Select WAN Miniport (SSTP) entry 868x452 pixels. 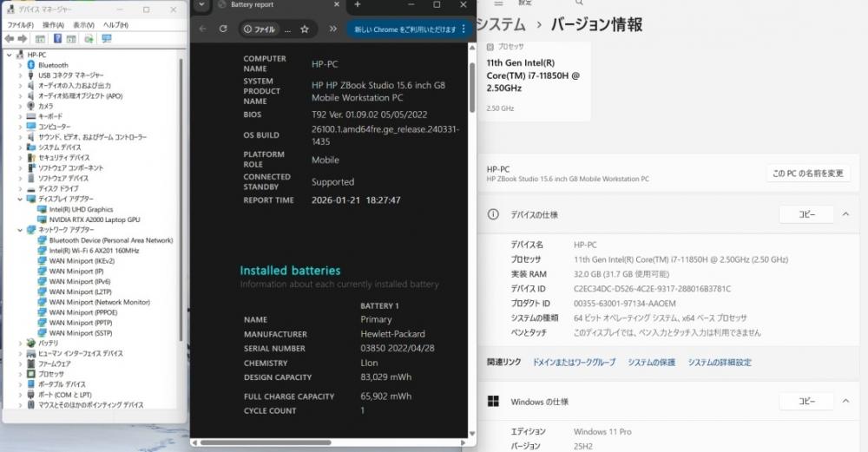click(80, 333)
